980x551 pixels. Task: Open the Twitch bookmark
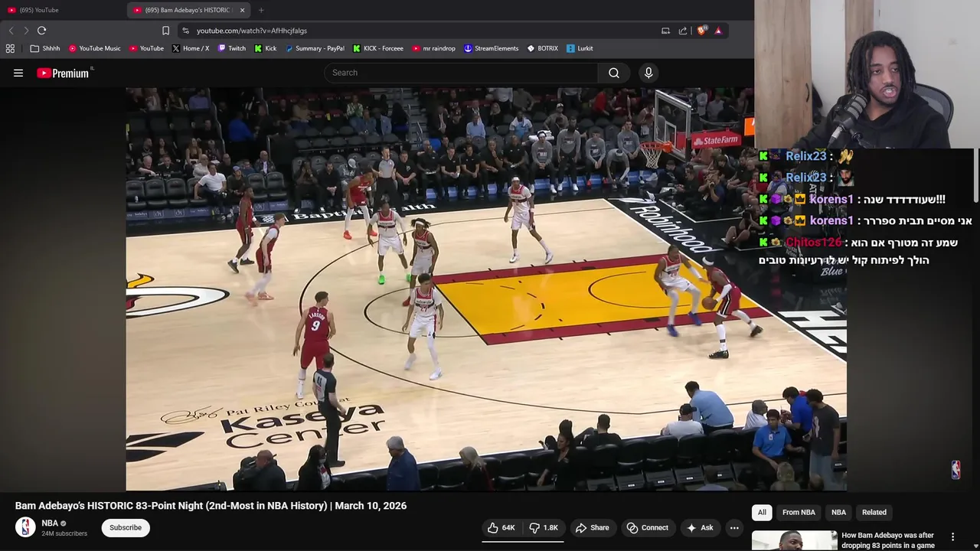point(232,48)
